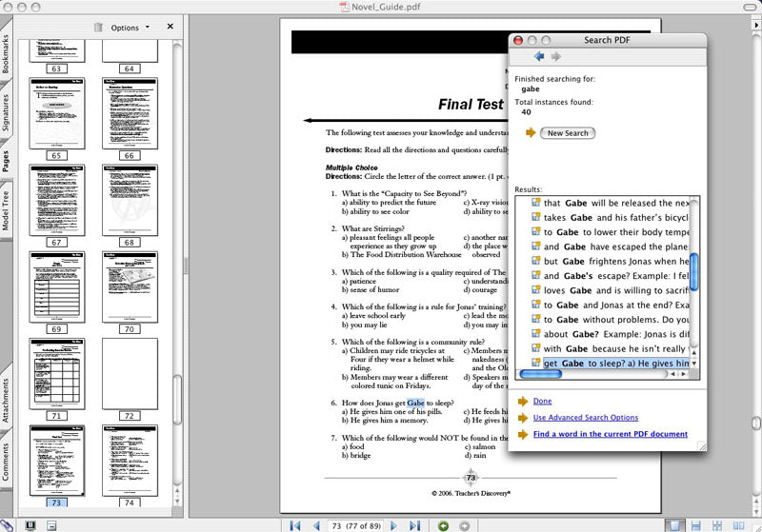Click the trash icon in Pages panel
Image resolution: width=762 pixels, height=532 pixels.
pyautogui.click(x=98, y=29)
